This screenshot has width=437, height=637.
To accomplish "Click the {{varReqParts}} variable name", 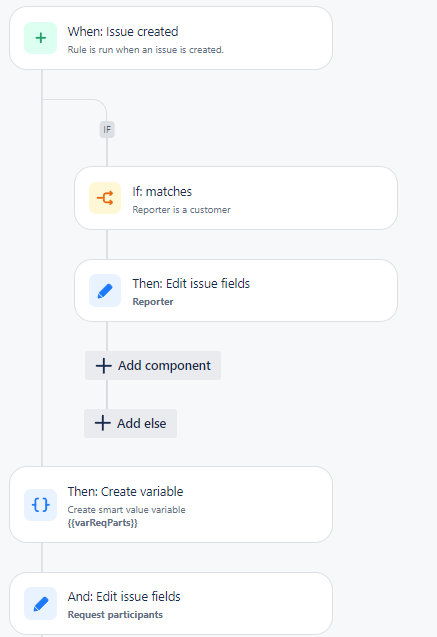I will (103, 522).
